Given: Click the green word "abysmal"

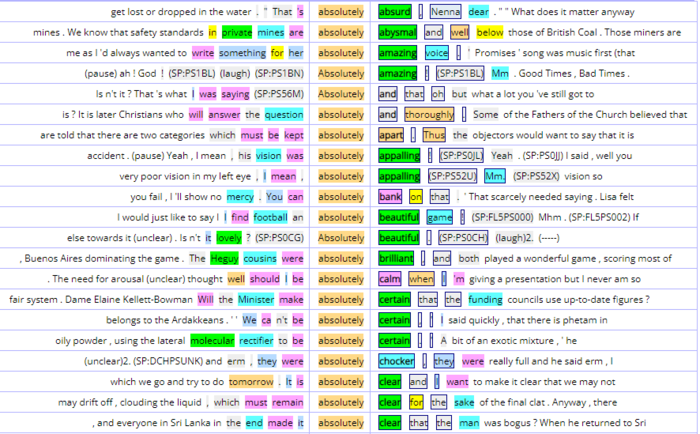Looking at the screenshot, I should click(397, 33).
